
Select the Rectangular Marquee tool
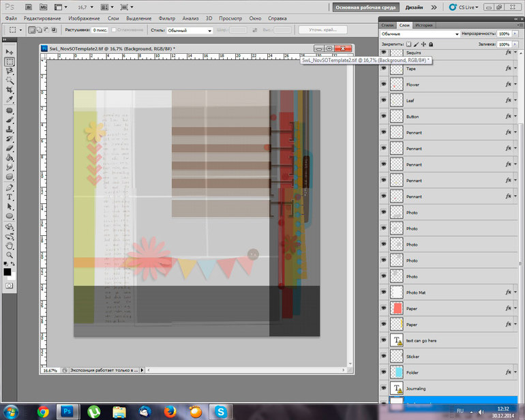(x=10, y=61)
